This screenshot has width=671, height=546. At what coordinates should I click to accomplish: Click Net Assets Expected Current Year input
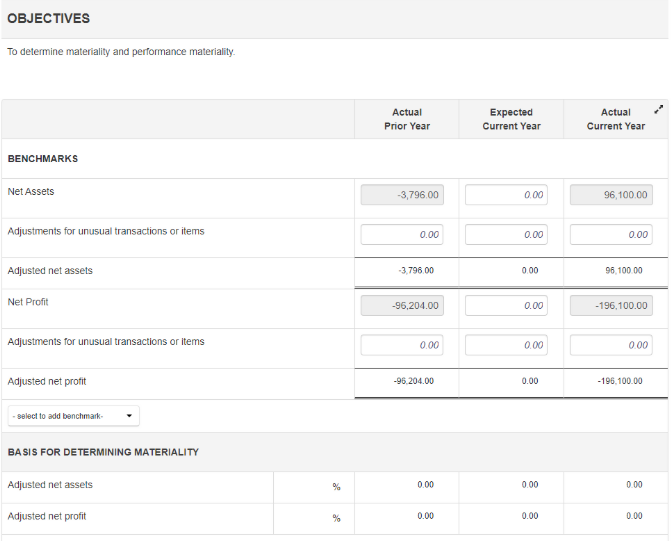[x=506, y=195]
